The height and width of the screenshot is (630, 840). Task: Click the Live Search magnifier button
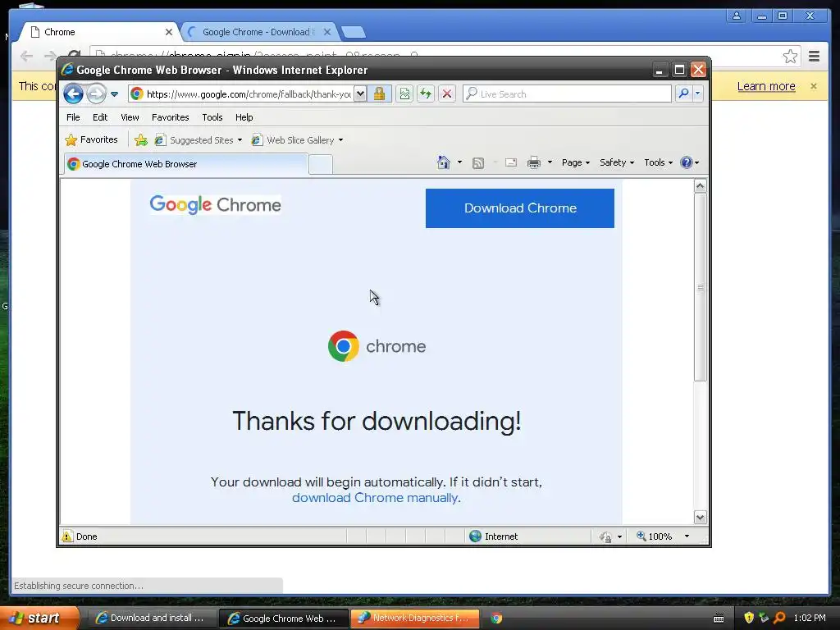(x=683, y=94)
